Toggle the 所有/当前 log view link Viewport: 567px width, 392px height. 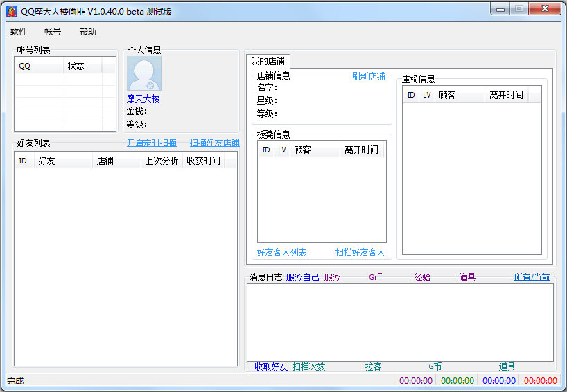pyautogui.click(x=532, y=277)
